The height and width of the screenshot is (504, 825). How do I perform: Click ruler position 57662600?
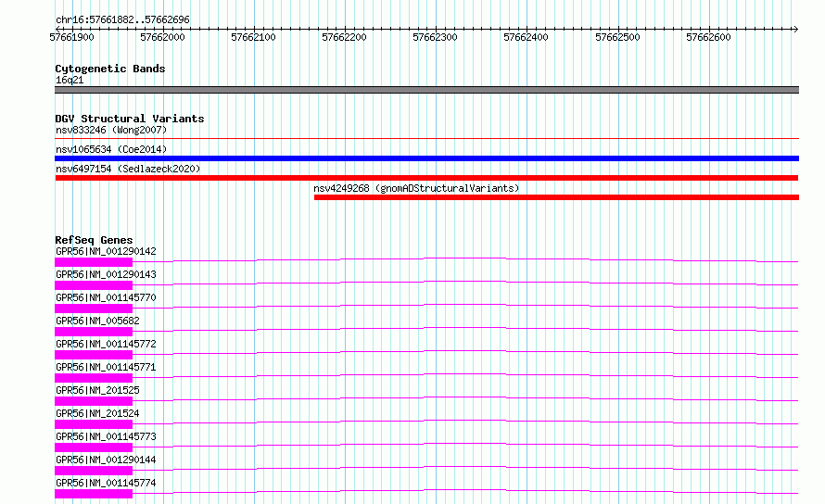point(709,37)
